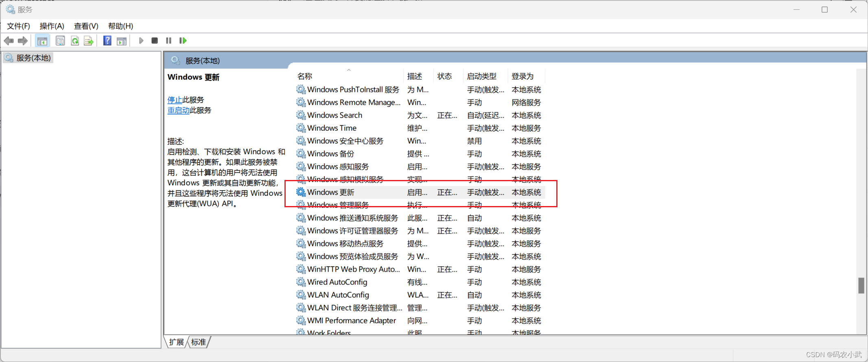Image resolution: width=868 pixels, height=362 pixels.
Task: Click gear icon of Windows 备份 row
Action: point(301,154)
